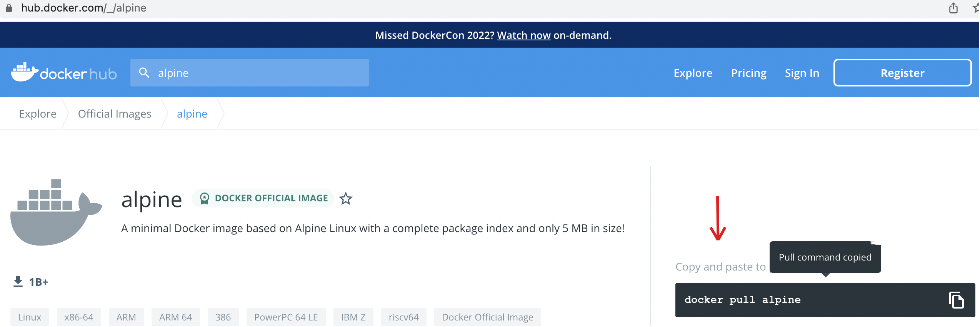Click the search magnifier icon
Viewport: 980px width, 327px height.
click(144, 73)
